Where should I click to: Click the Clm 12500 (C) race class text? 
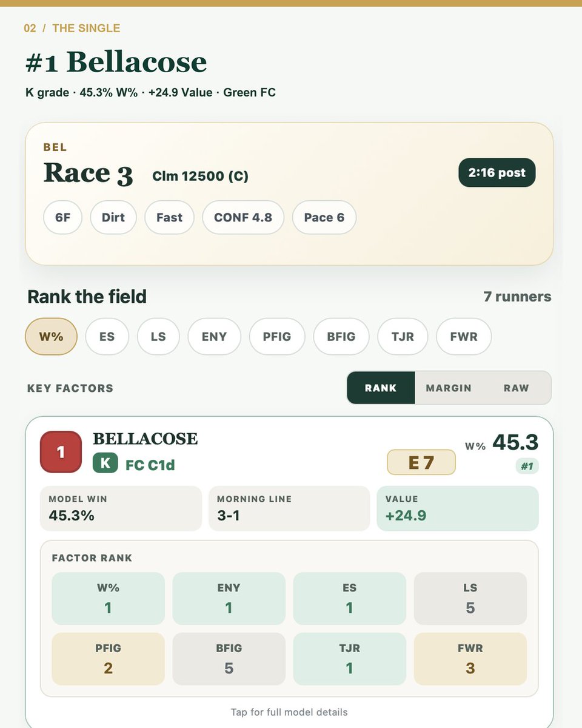(x=200, y=177)
